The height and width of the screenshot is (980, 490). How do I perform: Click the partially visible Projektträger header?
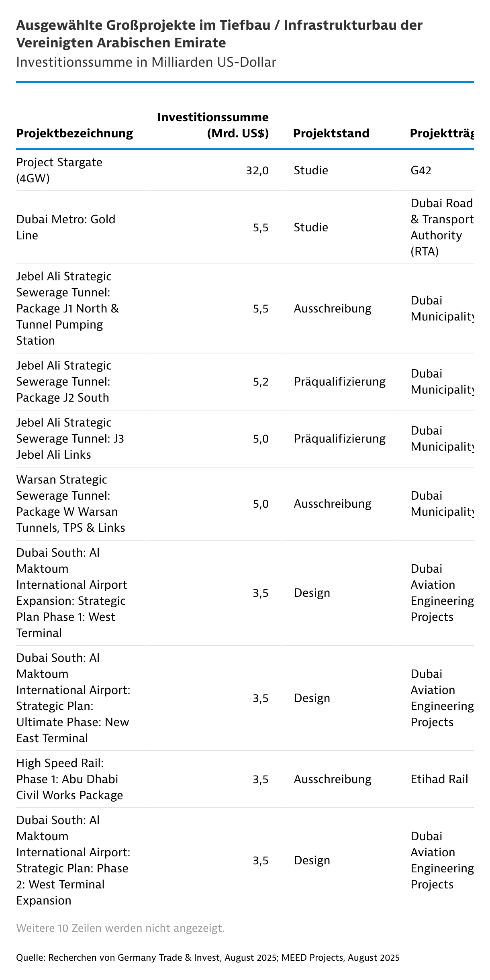[x=441, y=133]
